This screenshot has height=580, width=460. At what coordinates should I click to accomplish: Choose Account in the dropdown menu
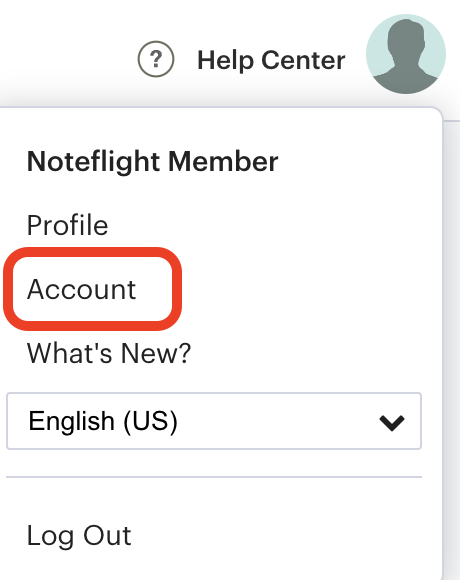pos(82,289)
